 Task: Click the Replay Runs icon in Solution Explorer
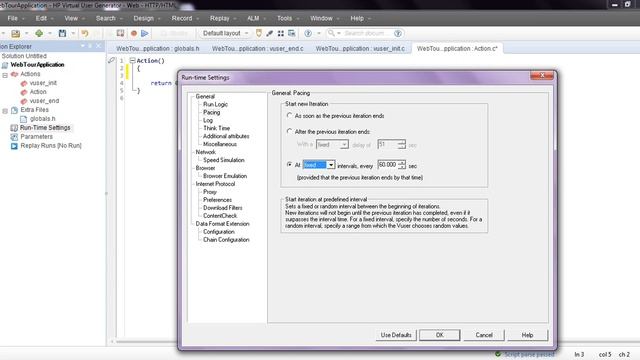point(14,146)
